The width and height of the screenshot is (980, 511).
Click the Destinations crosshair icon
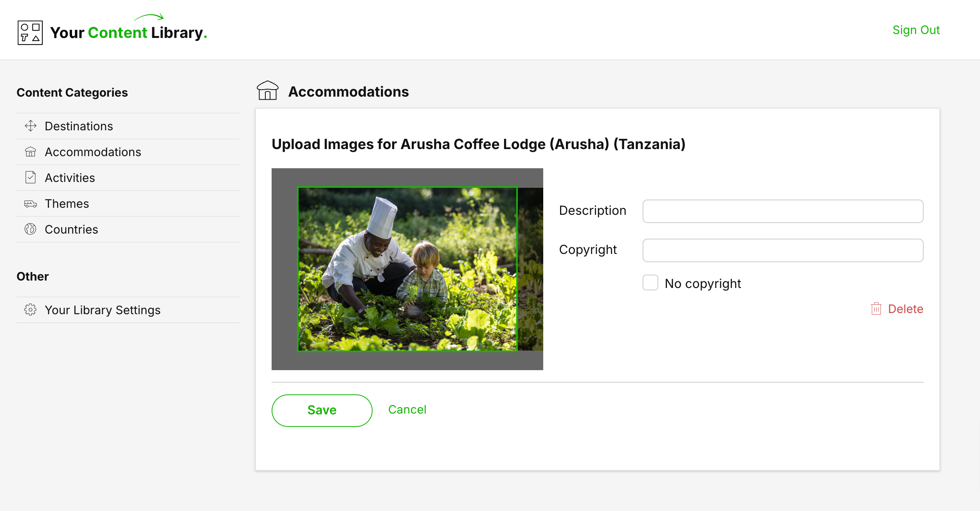(x=31, y=126)
